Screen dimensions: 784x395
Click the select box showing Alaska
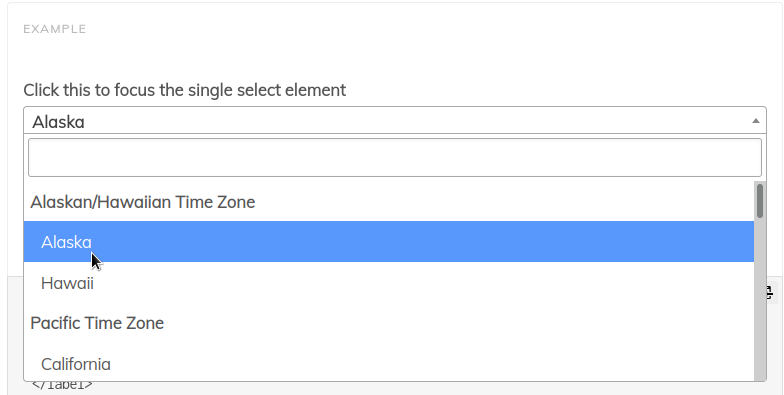[394, 120]
